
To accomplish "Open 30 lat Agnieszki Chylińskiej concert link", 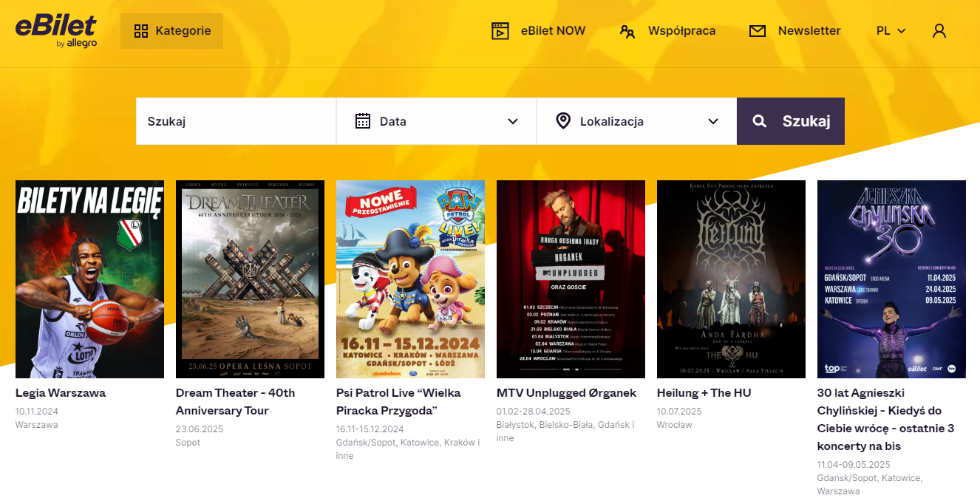I will click(885, 420).
